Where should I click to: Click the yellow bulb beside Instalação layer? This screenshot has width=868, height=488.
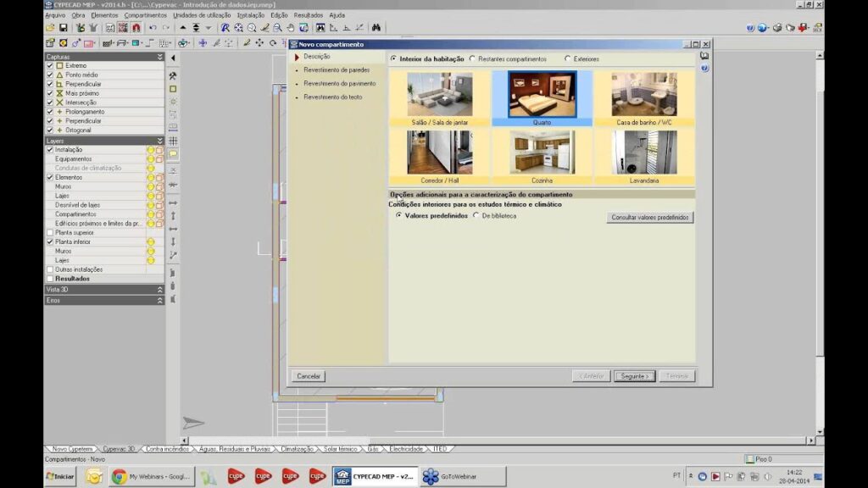pos(151,150)
